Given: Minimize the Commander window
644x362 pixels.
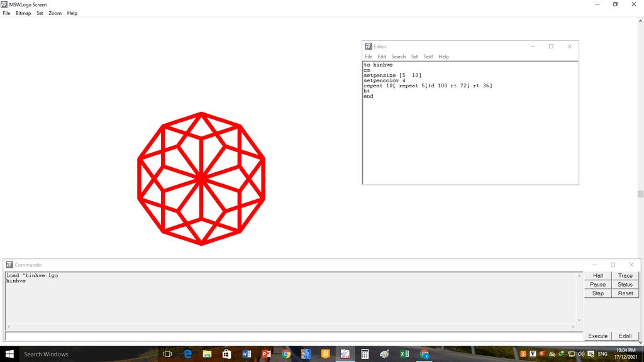Looking at the screenshot, I should click(595, 265).
